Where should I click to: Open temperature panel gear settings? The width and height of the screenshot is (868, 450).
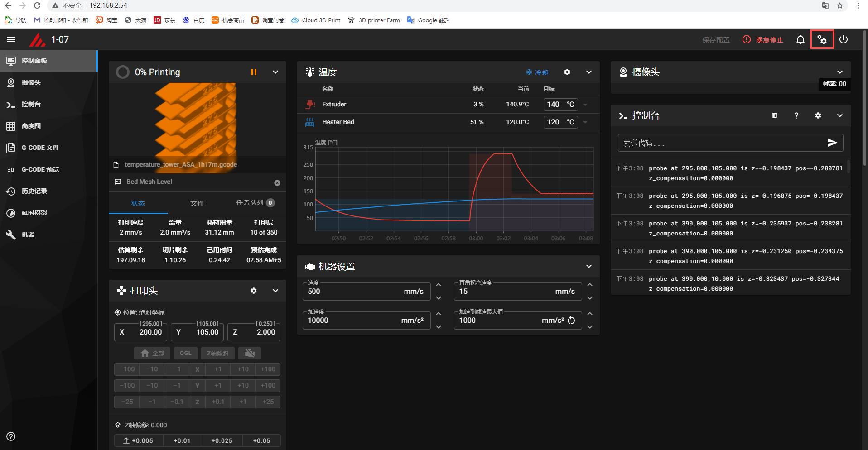point(567,72)
